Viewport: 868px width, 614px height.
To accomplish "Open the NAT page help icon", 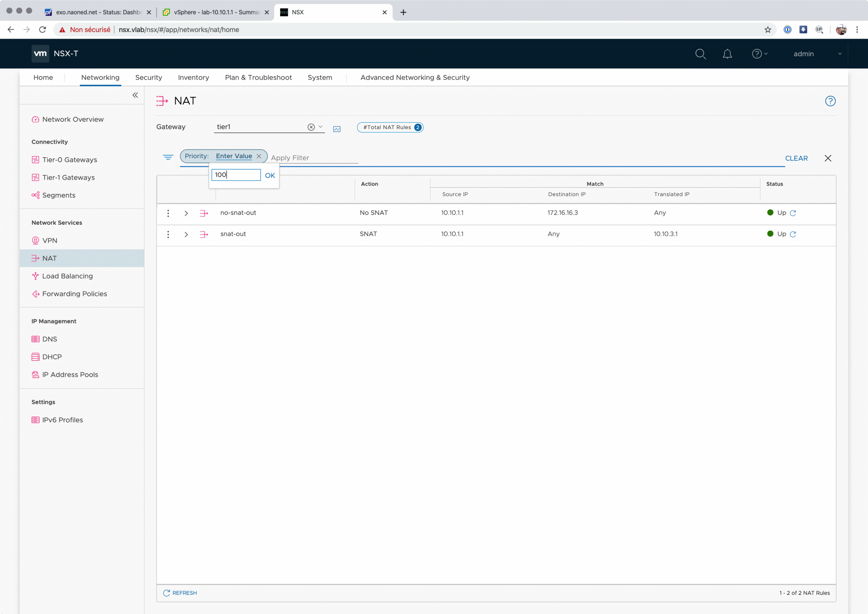I will click(830, 101).
